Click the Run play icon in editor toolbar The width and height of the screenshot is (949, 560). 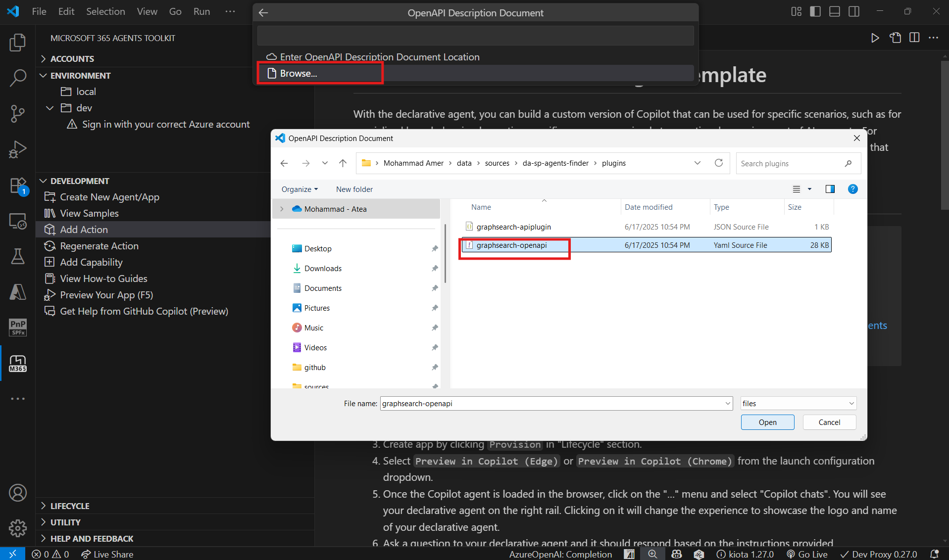coord(875,38)
